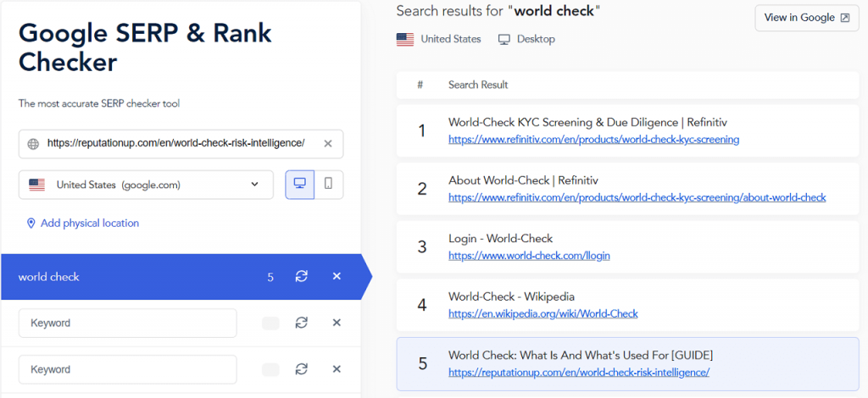868x398 pixels.
Task: Click the second empty Keyword input field
Action: pos(128,369)
